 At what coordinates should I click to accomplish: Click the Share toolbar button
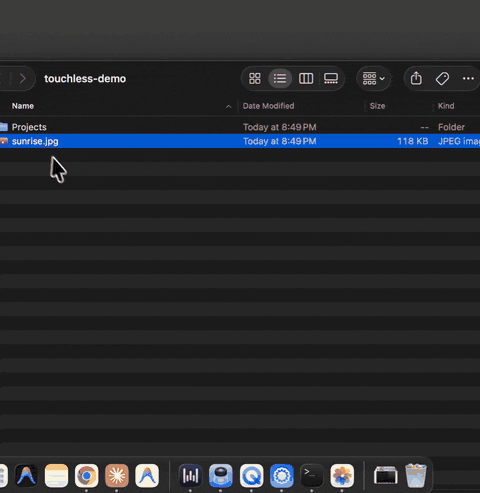[416, 79]
